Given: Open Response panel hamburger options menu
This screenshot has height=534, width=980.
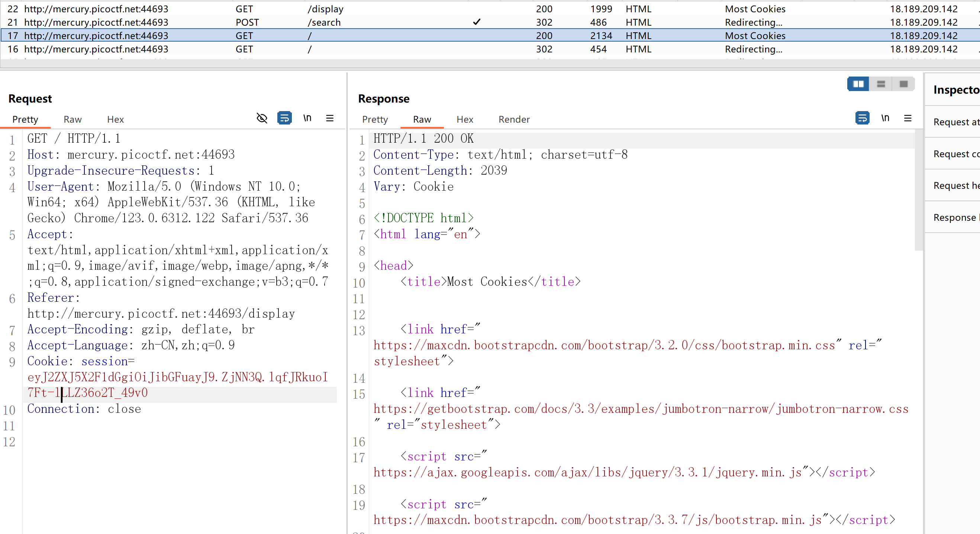Looking at the screenshot, I should coord(908,118).
